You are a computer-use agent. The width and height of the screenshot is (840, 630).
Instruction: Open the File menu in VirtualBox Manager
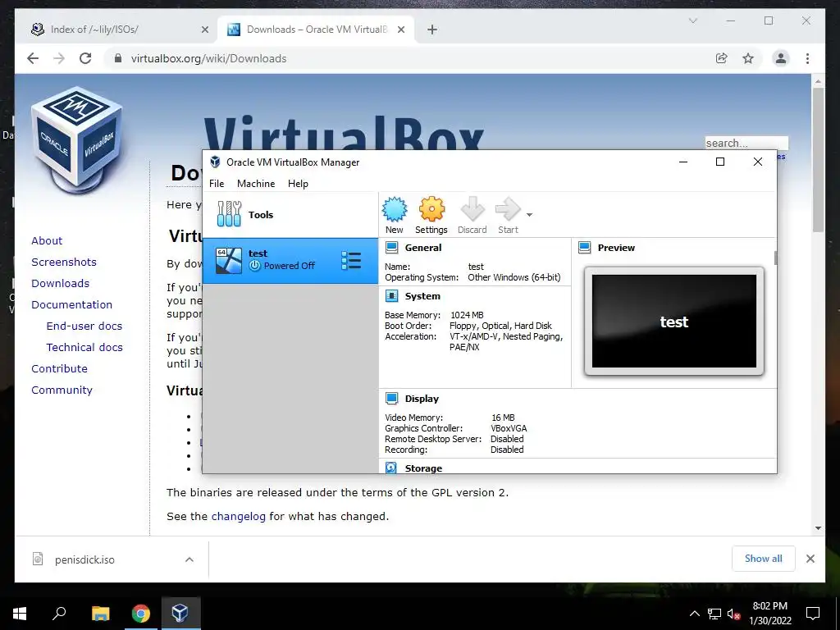[x=217, y=184]
